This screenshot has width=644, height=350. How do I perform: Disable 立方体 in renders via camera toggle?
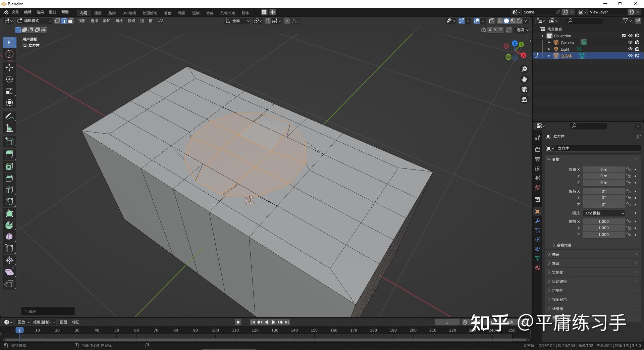pyautogui.click(x=637, y=56)
